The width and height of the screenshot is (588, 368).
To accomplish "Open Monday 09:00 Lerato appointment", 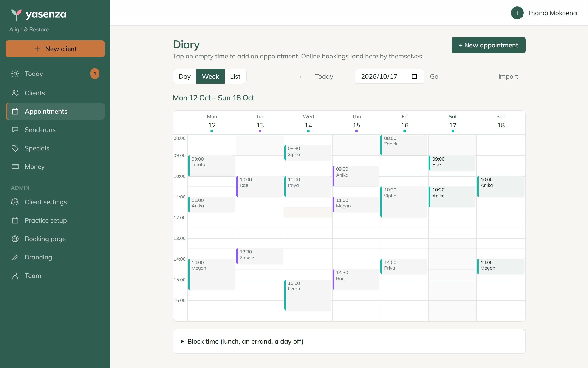I will click(211, 166).
